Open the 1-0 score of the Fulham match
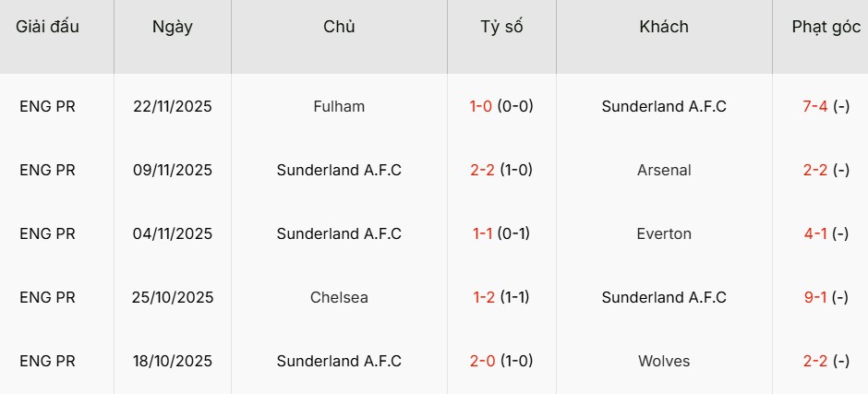 481,106
